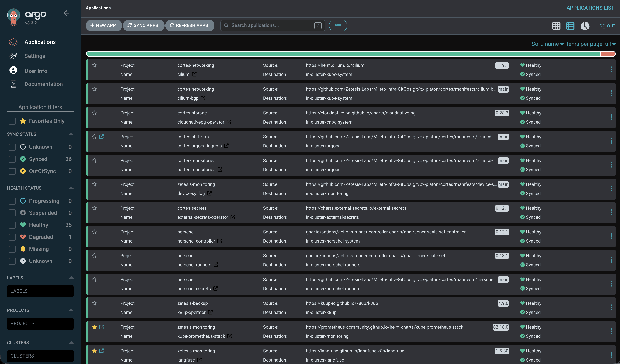Unfavorite the langfuse application star
This screenshot has width=620, height=364.
click(x=94, y=351)
